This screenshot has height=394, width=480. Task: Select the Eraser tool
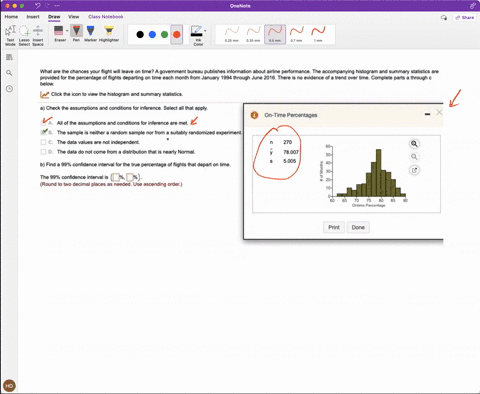pyautogui.click(x=59, y=33)
